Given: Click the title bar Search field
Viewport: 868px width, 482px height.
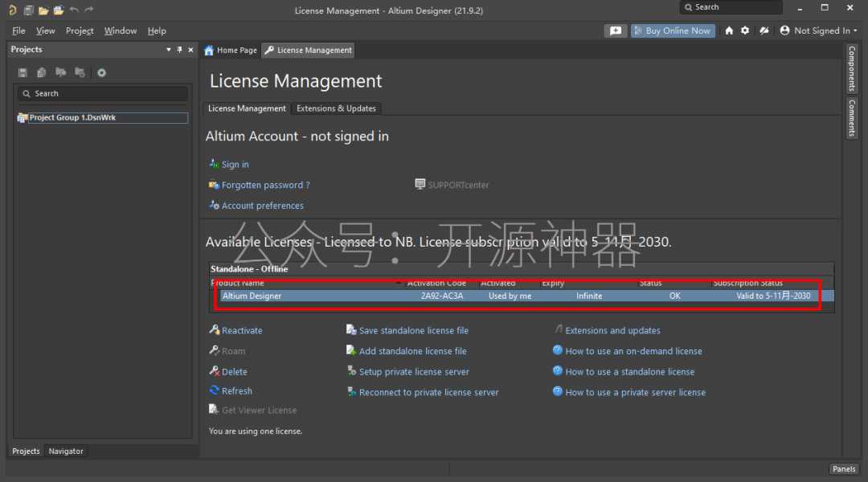Looking at the screenshot, I should 731,7.
